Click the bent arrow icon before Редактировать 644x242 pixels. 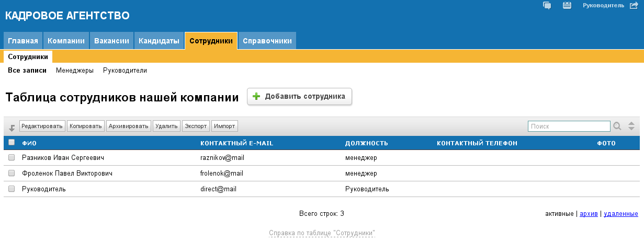coord(12,127)
